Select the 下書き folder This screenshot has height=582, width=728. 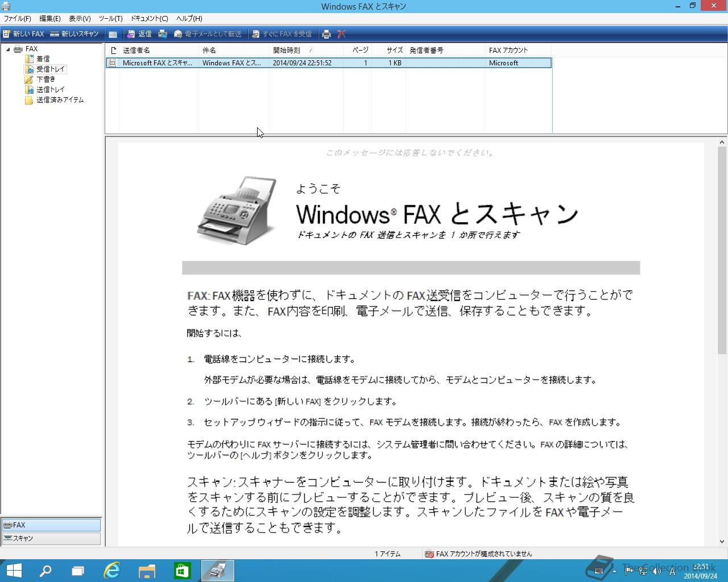point(46,80)
